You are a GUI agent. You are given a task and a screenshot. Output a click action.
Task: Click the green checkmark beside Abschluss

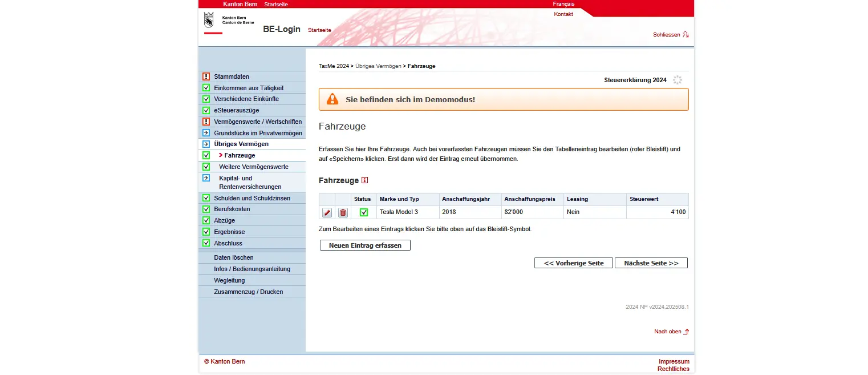[206, 243]
